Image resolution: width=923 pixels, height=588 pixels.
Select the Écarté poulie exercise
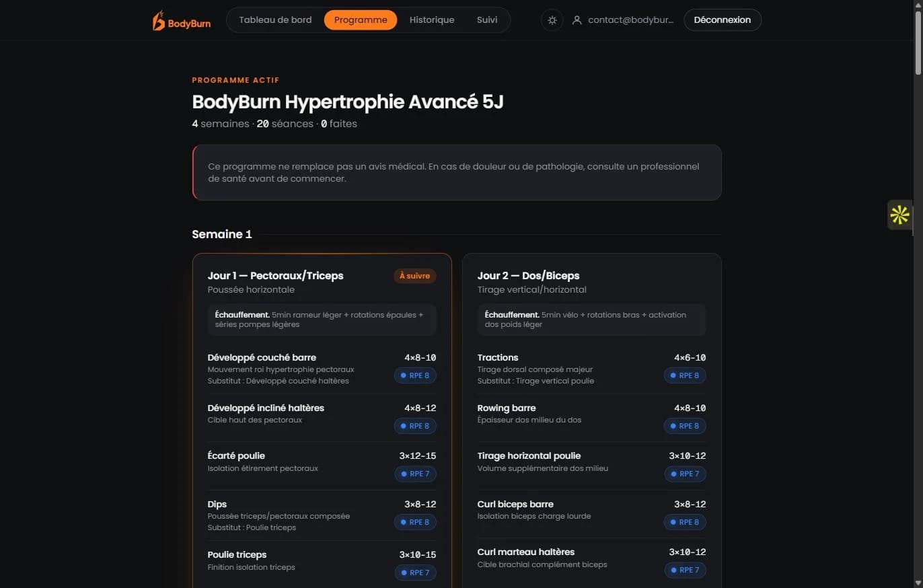coord(236,455)
